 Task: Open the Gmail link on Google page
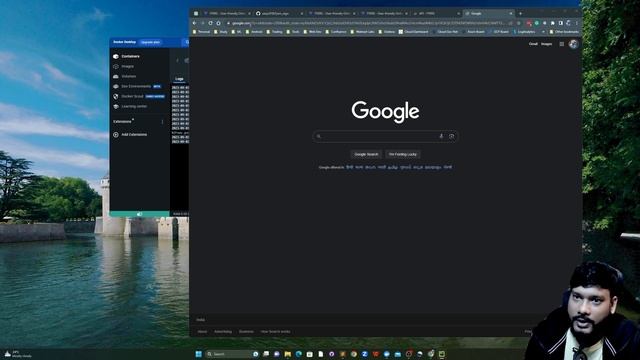533,44
